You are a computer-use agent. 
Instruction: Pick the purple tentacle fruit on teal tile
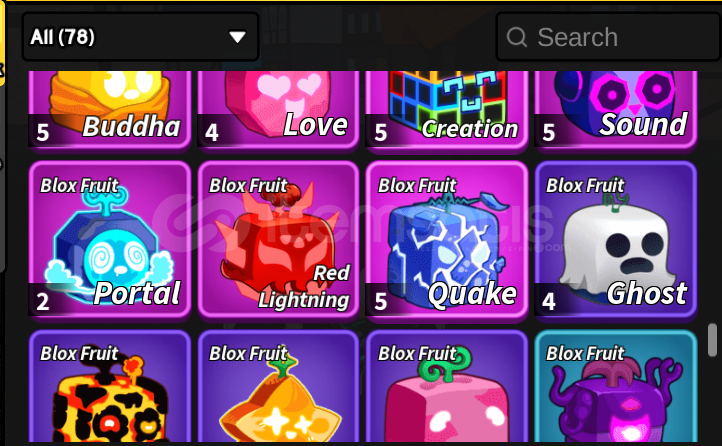coord(616,387)
